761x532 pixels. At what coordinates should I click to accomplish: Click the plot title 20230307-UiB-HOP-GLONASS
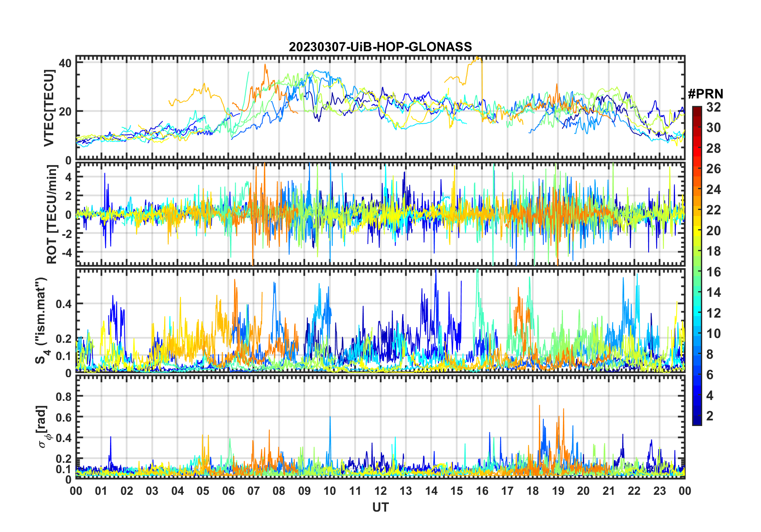[x=380, y=47]
